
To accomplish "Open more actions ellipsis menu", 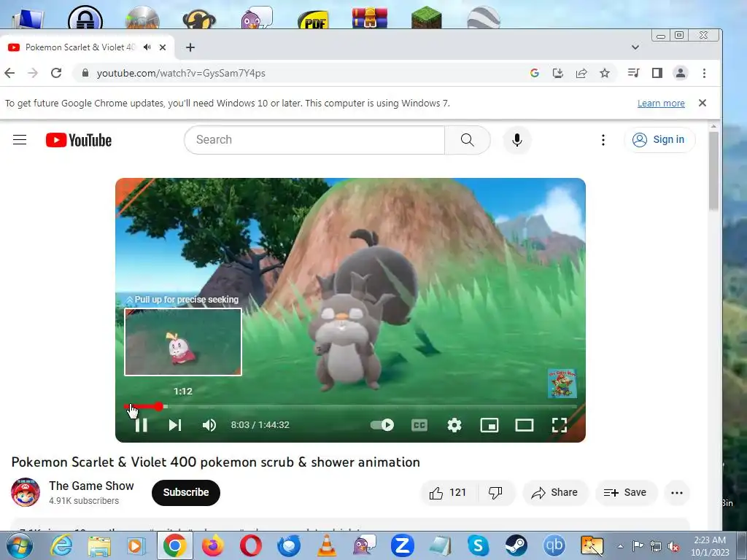I will point(677,492).
